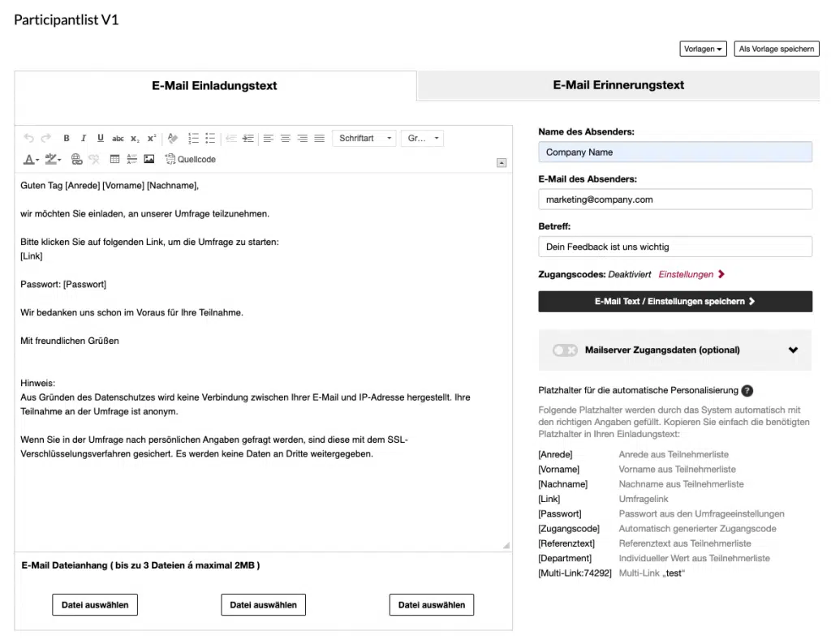Apply underline formatting
The width and height of the screenshot is (831, 644).
click(x=100, y=138)
